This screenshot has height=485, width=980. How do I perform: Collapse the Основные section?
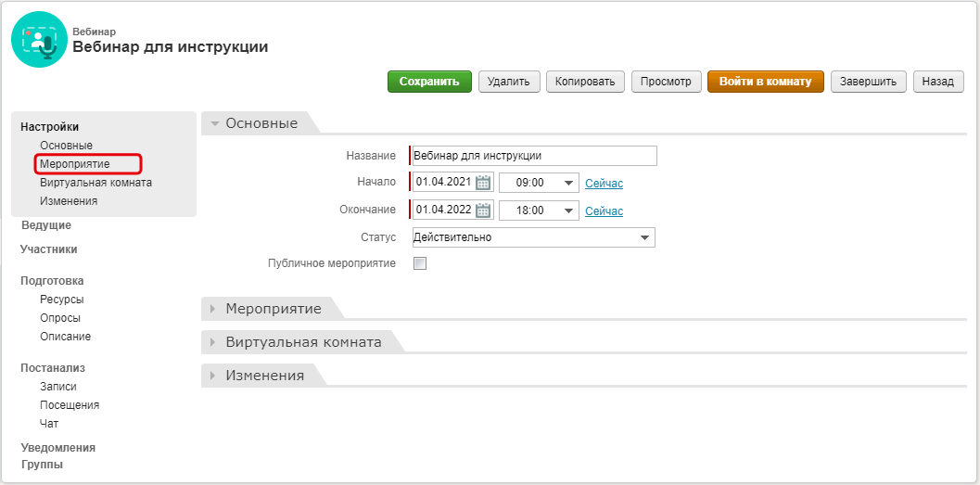pyautogui.click(x=261, y=123)
